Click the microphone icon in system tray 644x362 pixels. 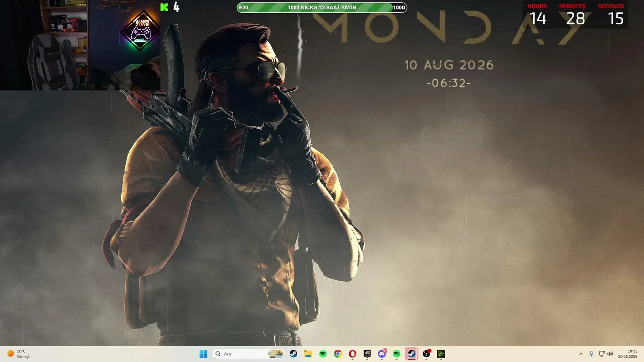coord(591,354)
